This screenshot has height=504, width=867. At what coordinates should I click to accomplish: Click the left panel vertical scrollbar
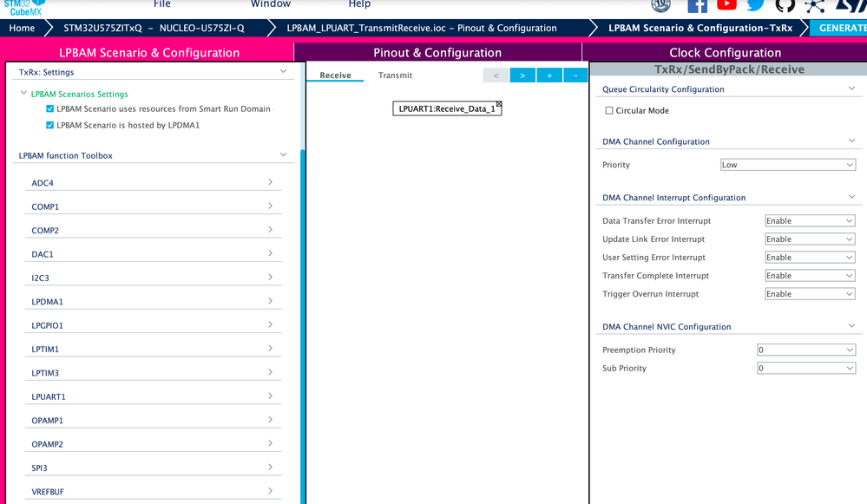coord(303,326)
